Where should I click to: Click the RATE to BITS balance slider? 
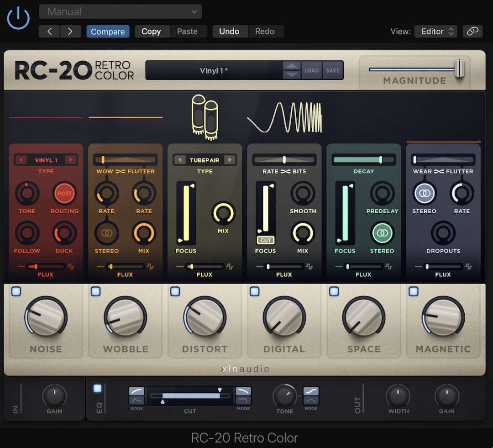[x=284, y=160]
